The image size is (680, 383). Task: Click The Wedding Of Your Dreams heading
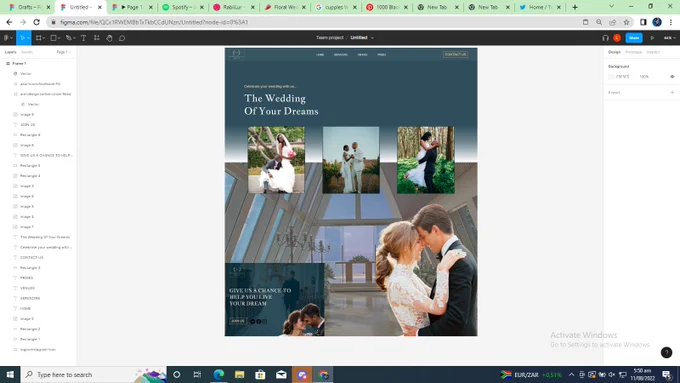281,105
